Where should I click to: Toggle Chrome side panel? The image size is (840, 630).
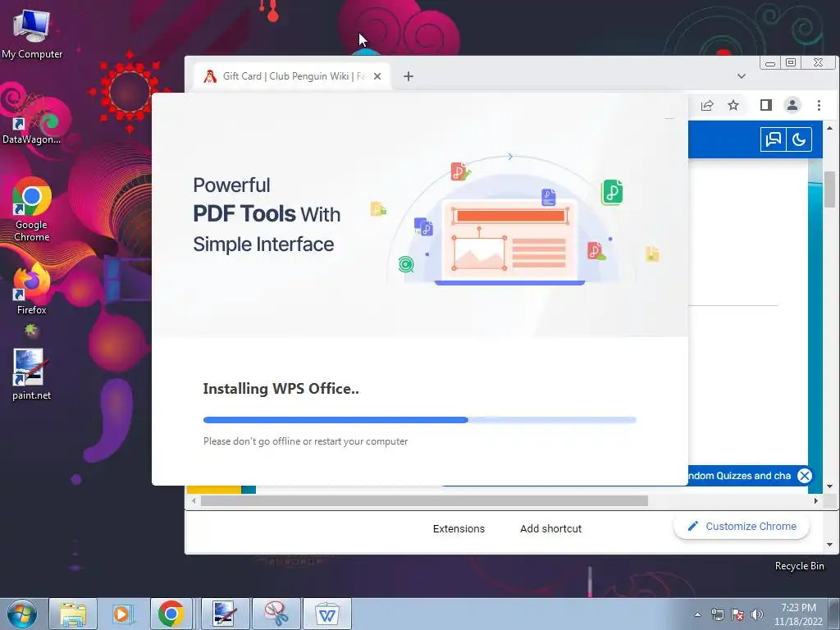(766, 105)
